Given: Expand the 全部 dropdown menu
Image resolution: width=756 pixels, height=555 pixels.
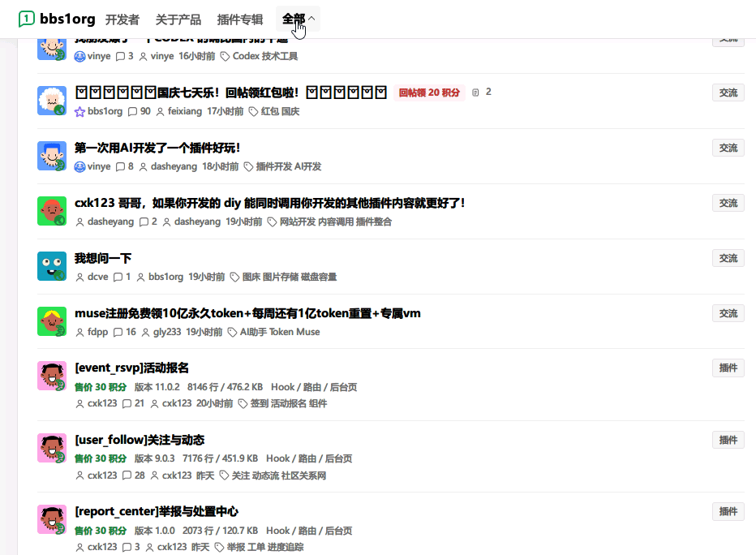Looking at the screenshot, I should [x=298, y=19].
